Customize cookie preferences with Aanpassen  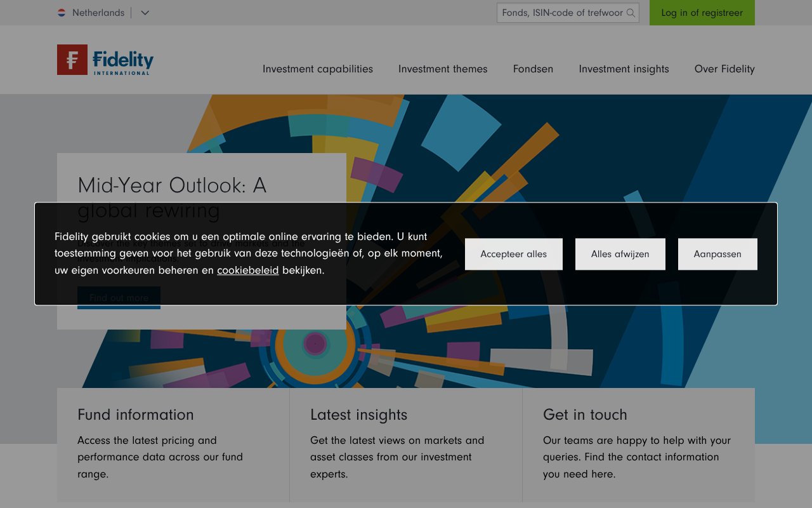pyautogui.click(x=717, y=253)
